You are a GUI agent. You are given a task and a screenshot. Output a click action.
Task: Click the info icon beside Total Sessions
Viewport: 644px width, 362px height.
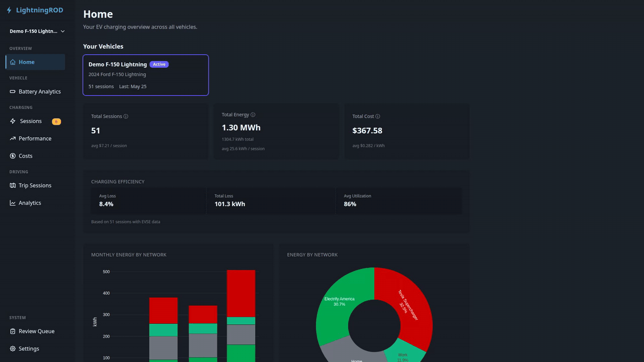click(126, 116)
